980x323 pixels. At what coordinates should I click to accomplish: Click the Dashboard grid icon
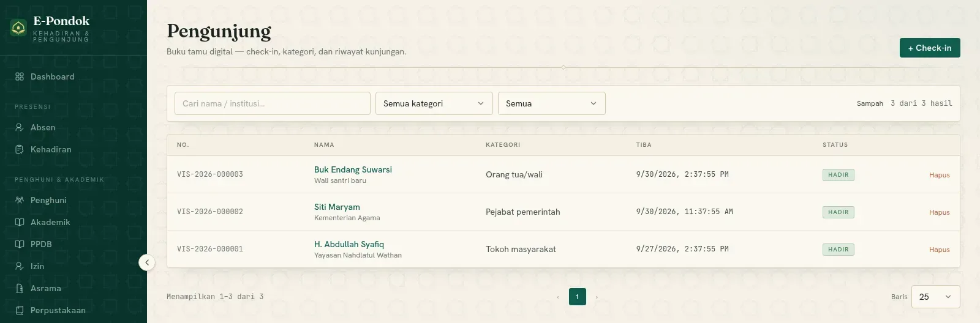click(20, 76)
